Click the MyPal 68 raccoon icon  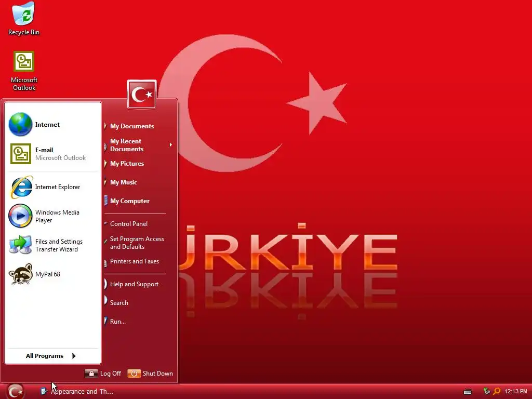pyautogui.click(x=20, y=274)
